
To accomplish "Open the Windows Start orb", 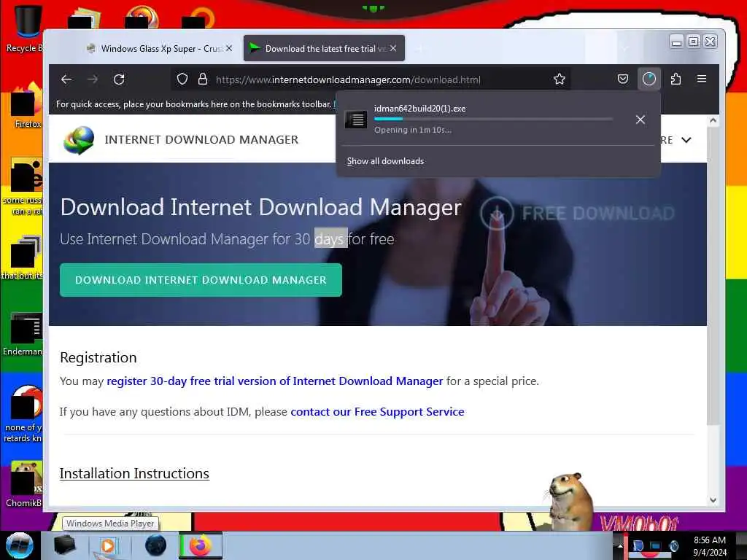I will click(x=20, y=545).
